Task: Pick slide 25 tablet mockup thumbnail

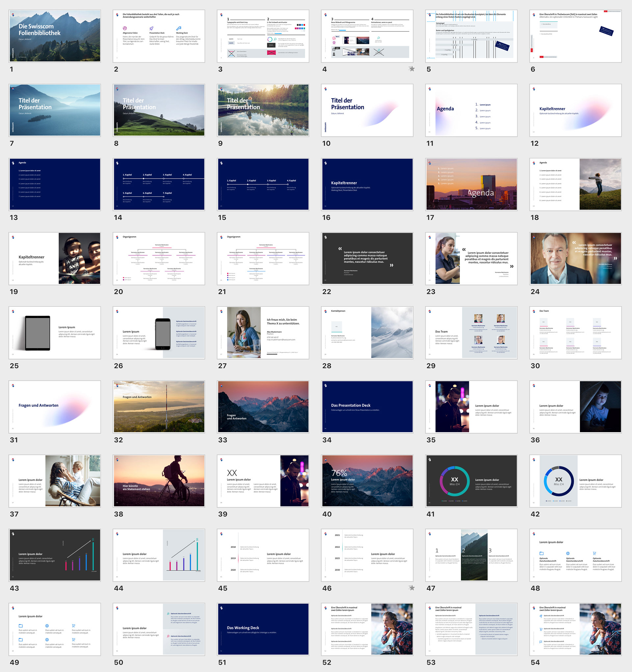Action: (x=55, y=333)
